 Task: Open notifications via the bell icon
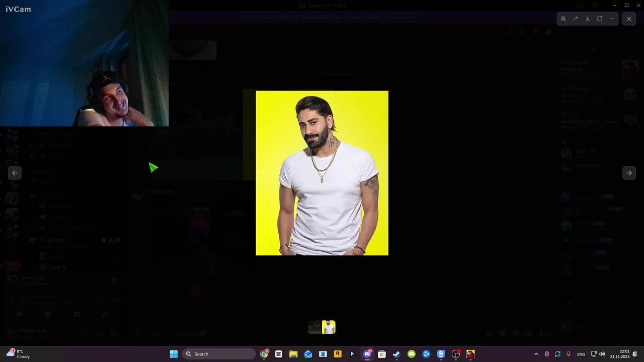(x=635, y=354)
